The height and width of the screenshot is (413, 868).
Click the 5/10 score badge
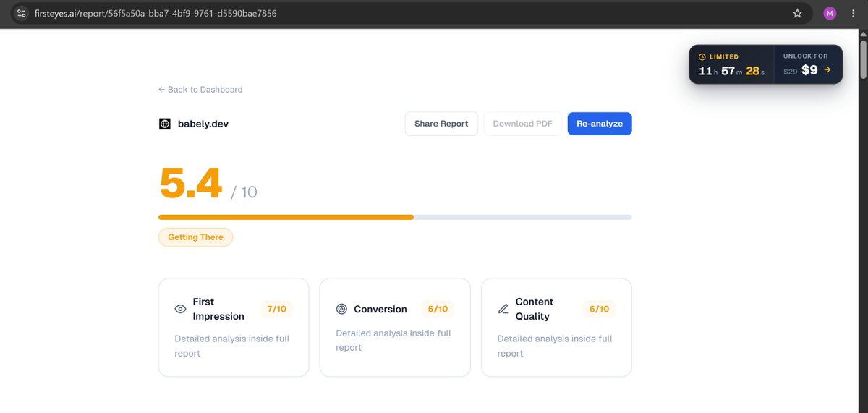[438, 309]
